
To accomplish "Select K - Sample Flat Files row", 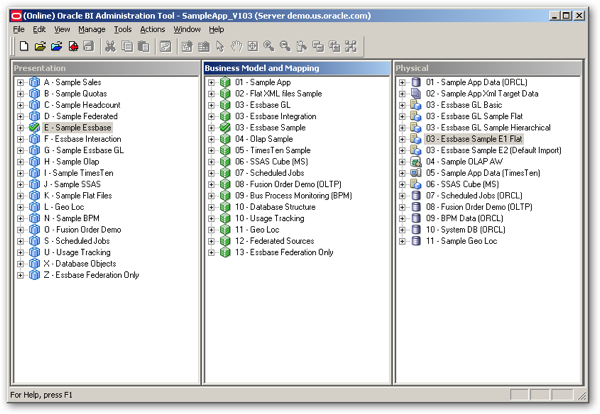I will pyautogui.click(x=78, y=196).
